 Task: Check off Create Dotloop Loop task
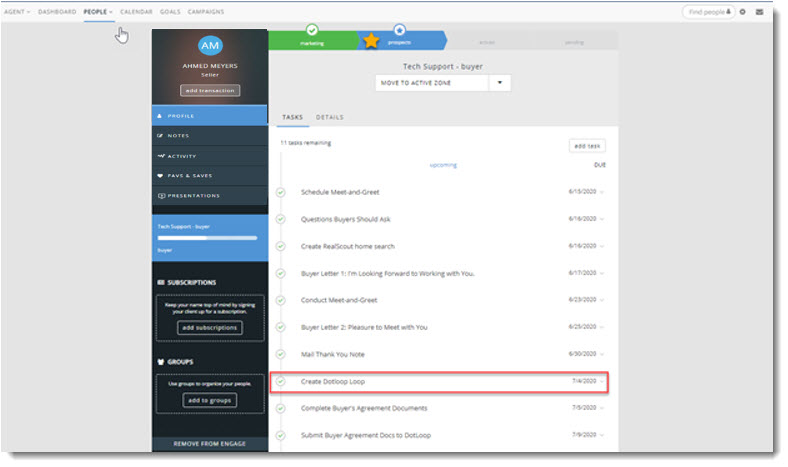(x=281, y=382)
